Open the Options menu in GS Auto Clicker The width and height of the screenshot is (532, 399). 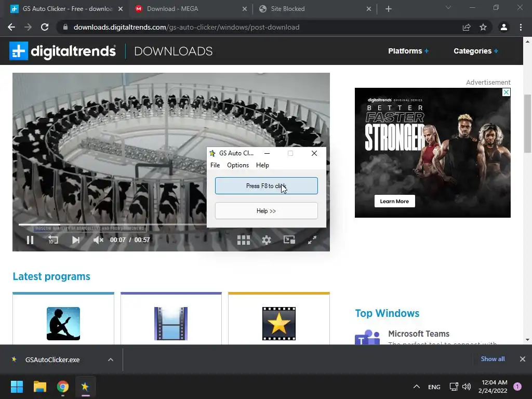tap(238, 165)
